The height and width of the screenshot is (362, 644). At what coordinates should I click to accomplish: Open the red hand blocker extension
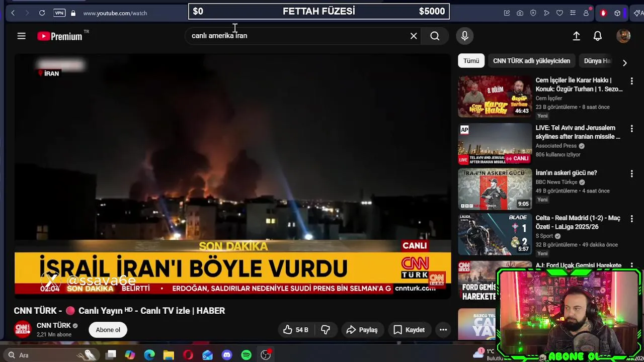pos(603,13)
